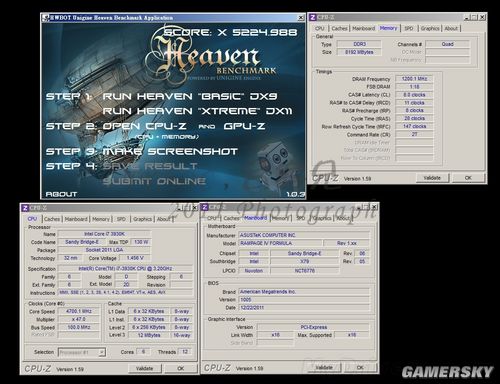This screenshot has height=384, width=500.
Task: Open About tab in CPU window
Action: 163,219
